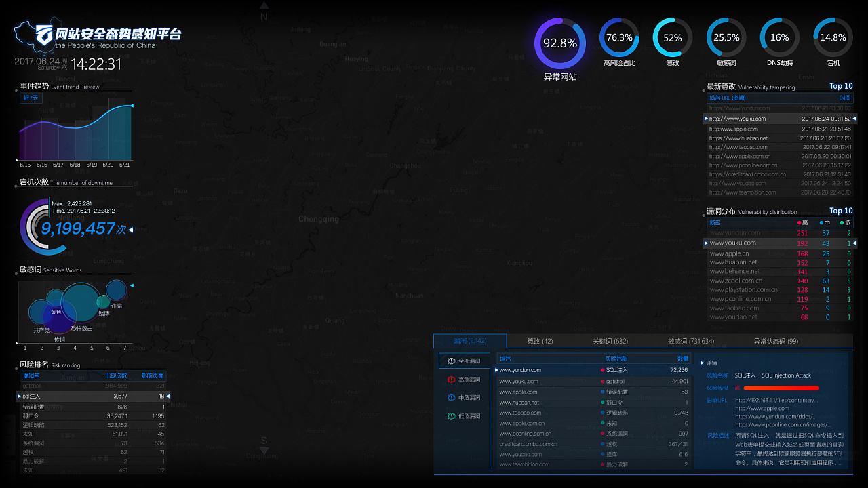868x488 pixels.
Task: Click Top 10 link in 漏洞分布 panel
Action: point(841,211)
